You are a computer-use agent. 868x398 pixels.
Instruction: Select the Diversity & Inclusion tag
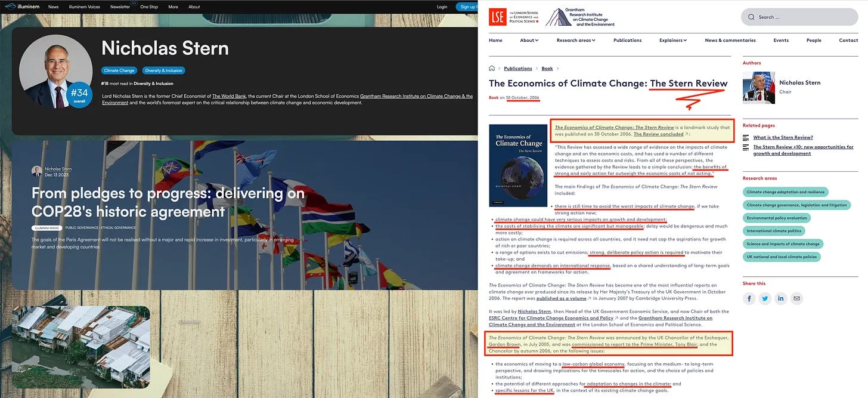(x=163, y=70)
